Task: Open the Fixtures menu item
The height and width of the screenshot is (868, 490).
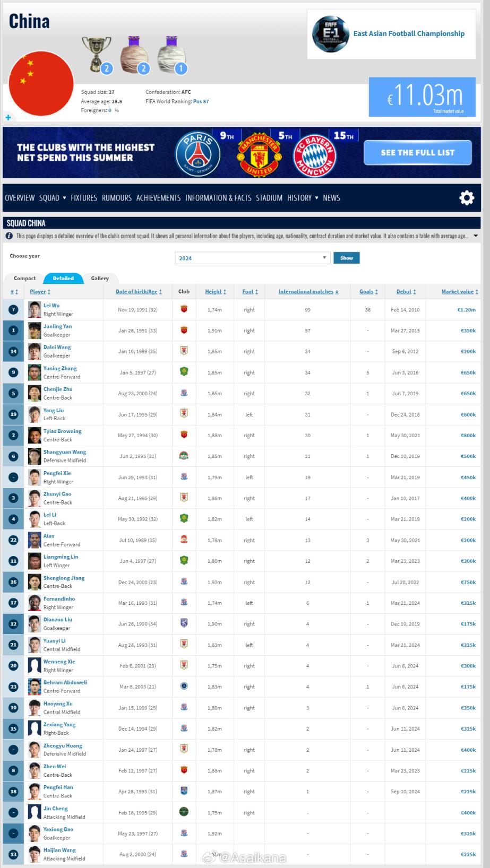Action: pyautogui.click(x=84, y=198)
